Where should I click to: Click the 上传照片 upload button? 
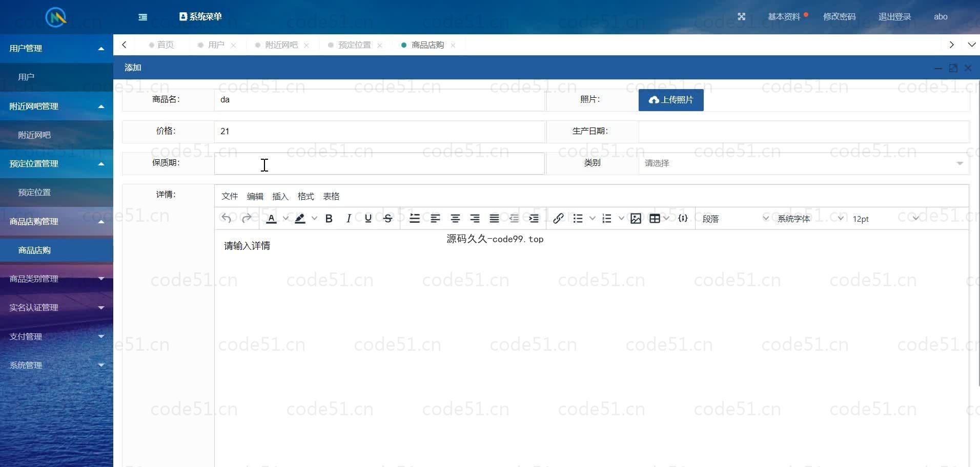click(x=671, y=100)
